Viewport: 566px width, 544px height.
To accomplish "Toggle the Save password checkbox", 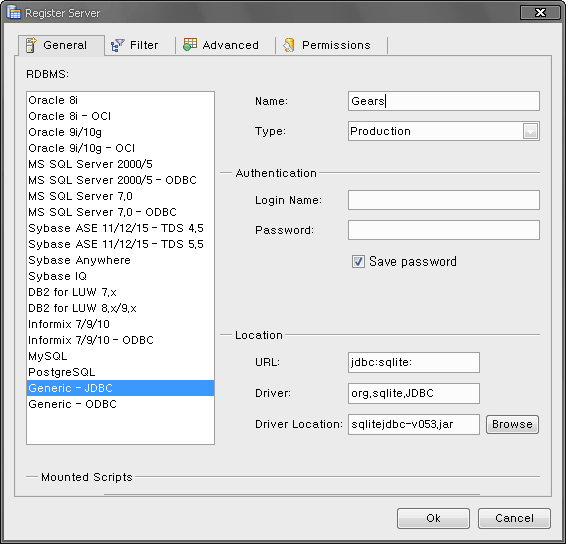I will coord(358,261).
